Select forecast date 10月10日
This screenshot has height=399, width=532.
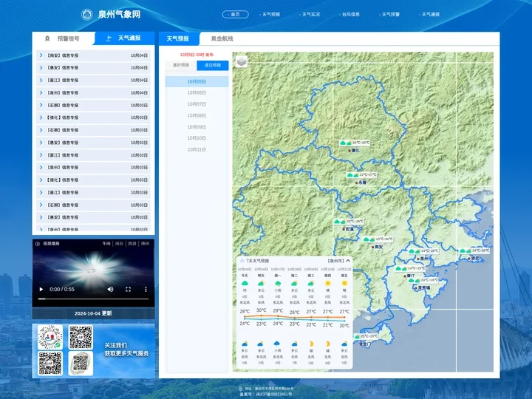[x=197, y=138]
